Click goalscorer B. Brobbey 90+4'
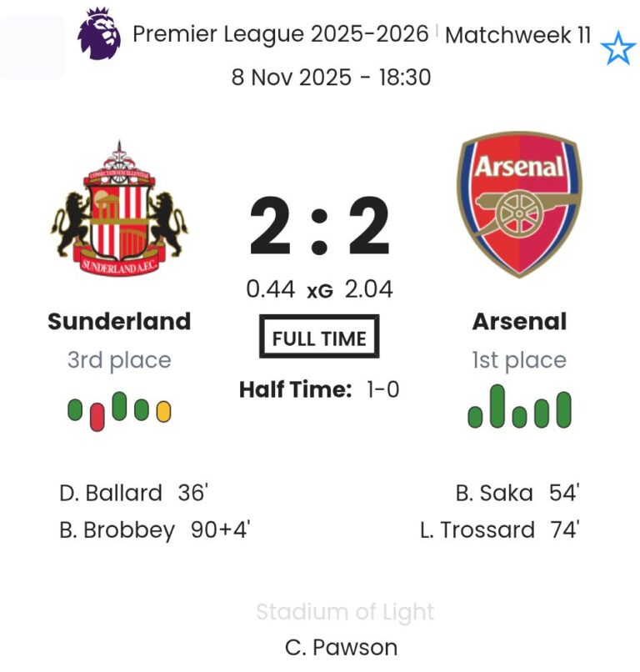This screenshot has height=672, width=640. pos(154,530)
